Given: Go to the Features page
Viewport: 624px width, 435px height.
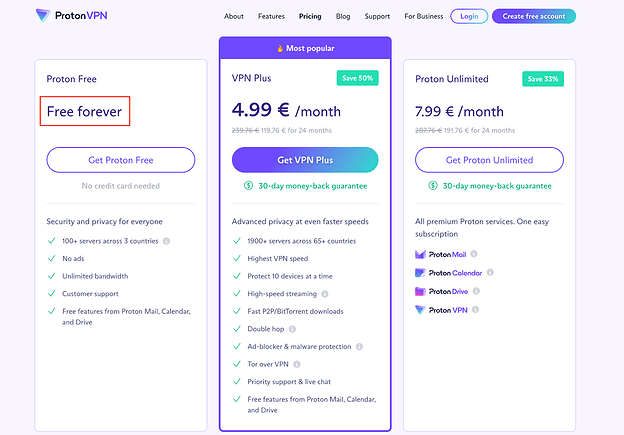Looking at the screenshot, I should click(x=271, y=16).
